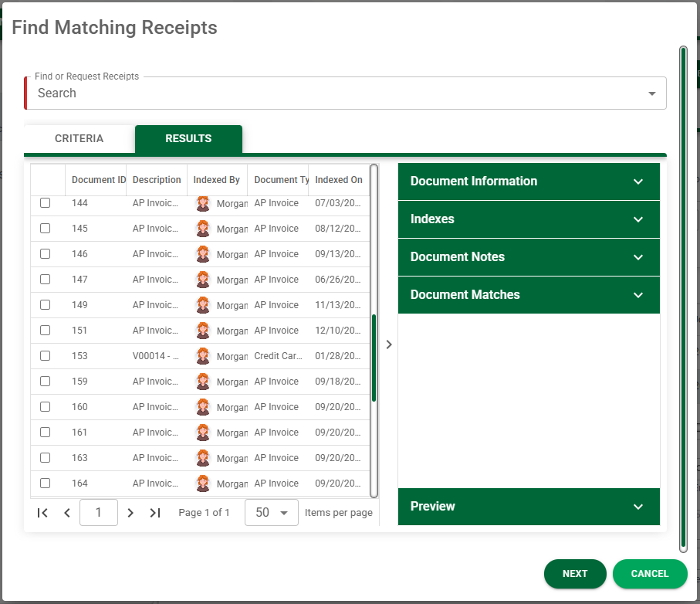Go to next results page
The image size is (700, 604).
coord(130,513)
